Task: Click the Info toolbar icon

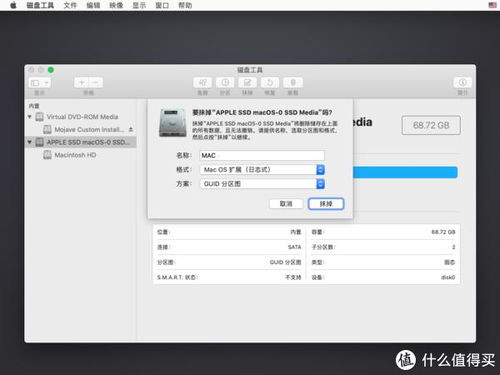Action: click(x=462, y=82)
